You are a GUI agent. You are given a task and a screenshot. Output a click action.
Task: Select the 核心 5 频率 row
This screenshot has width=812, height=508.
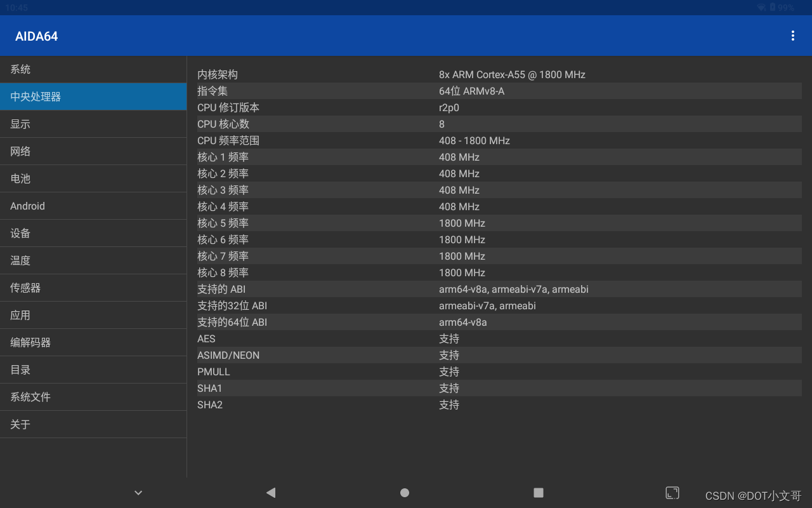point(499,223)
